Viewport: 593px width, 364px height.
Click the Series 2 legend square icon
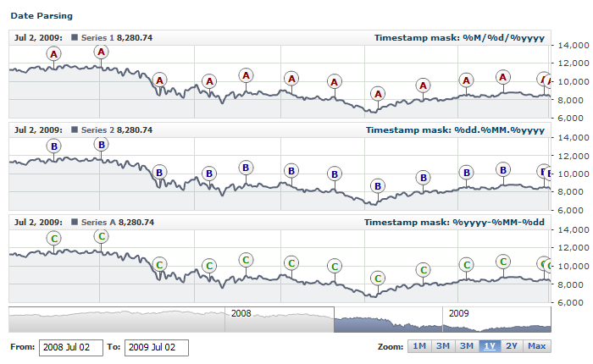[x=75, y=130]
